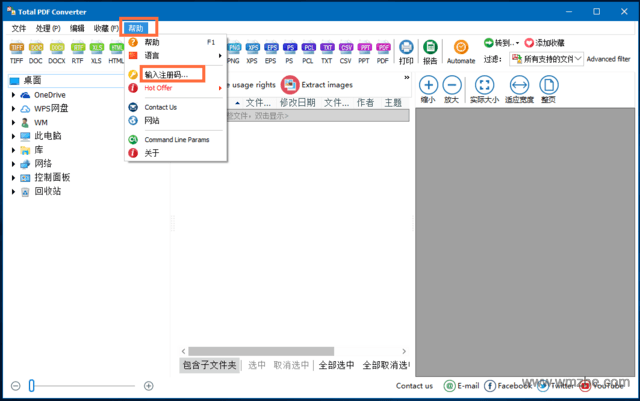Viewport: 640px width, 401px height.
Task: Expand the 回收站 node
Action: [13, 192]
